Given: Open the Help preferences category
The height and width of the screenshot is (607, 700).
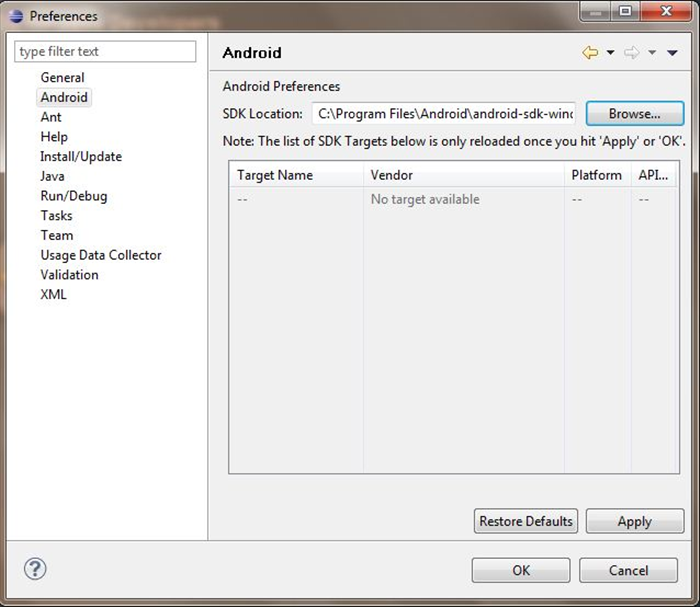Looking at the screenshot, I should click(x=54, y=137).
